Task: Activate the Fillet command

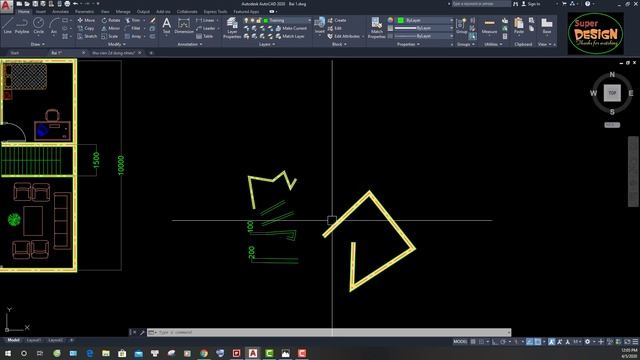Action: point(133,28)
